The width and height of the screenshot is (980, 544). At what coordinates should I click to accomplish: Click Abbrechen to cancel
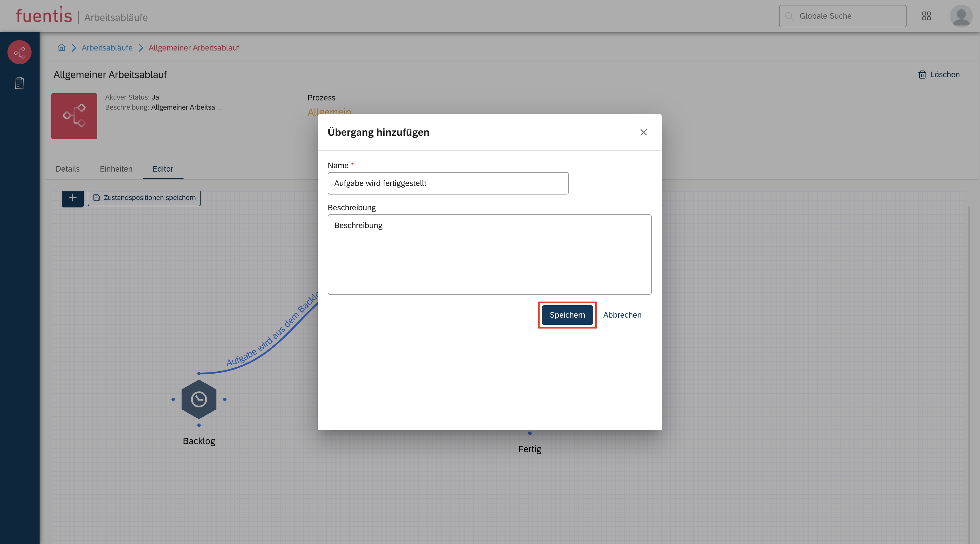622,315
